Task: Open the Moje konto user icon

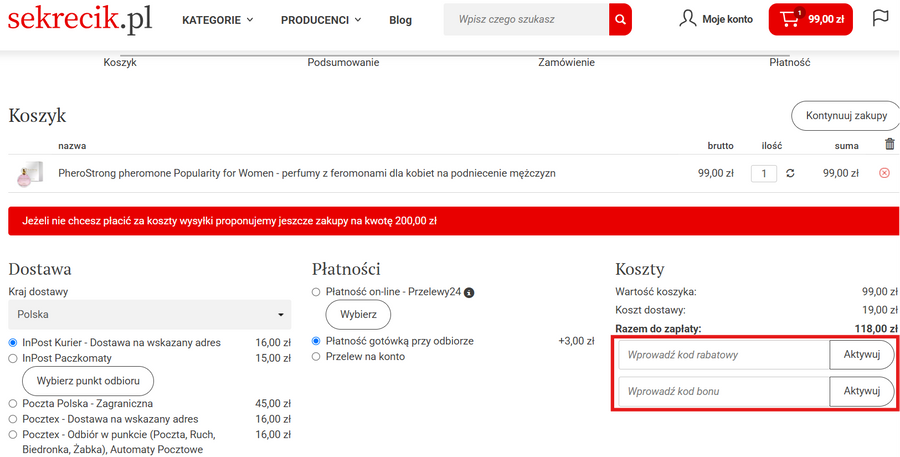Action: (688, 19)
